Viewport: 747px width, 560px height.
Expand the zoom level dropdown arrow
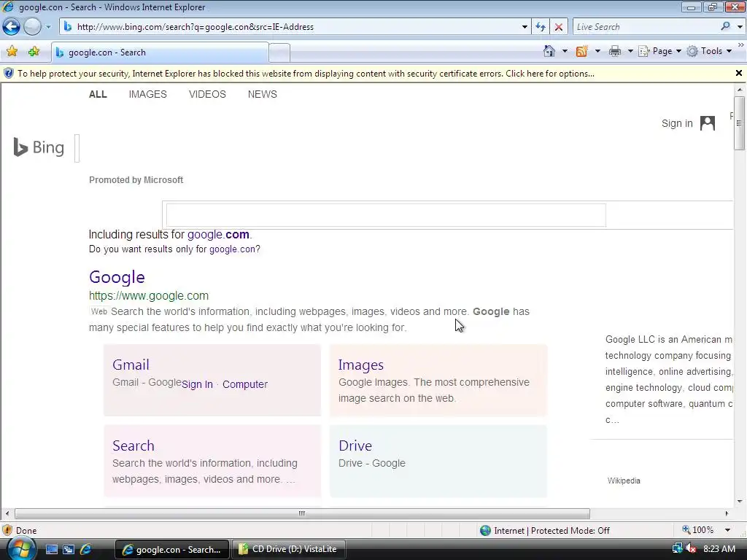[x=727, y=530]
